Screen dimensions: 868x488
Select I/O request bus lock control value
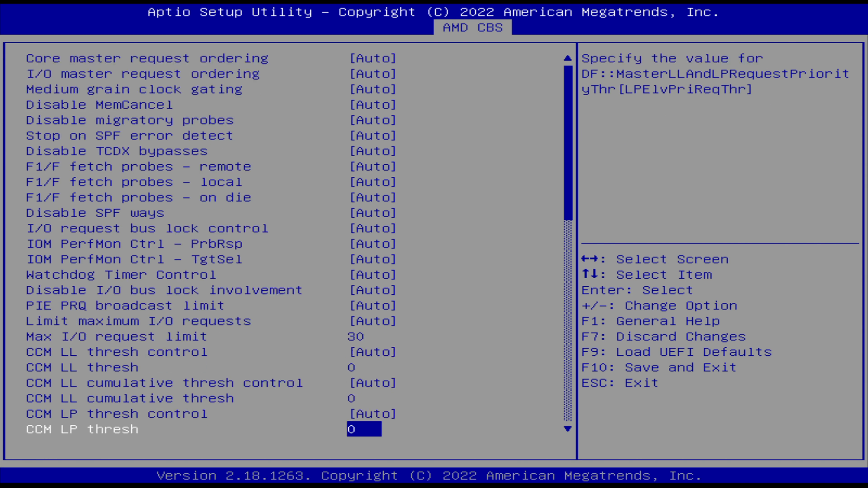tap(373, 229)
